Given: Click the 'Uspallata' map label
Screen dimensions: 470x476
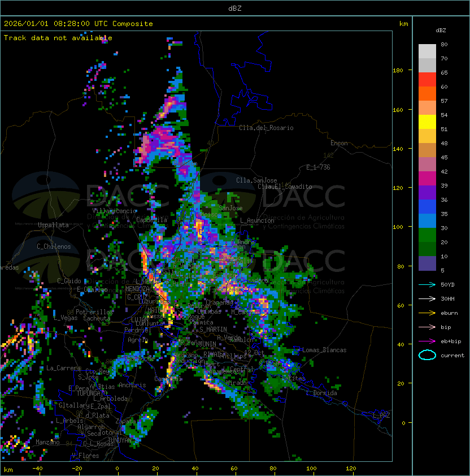Looking at the screenshot, I should [54, 225].
